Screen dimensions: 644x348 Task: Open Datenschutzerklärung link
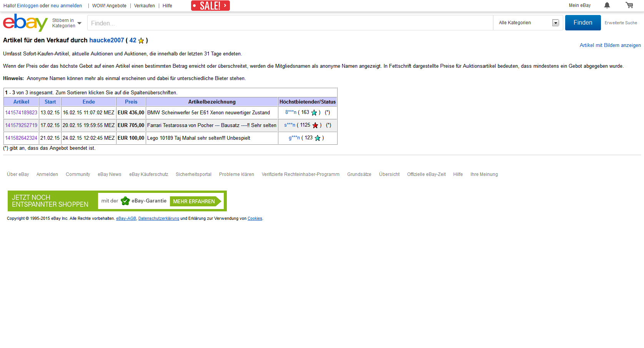[159, 219]
